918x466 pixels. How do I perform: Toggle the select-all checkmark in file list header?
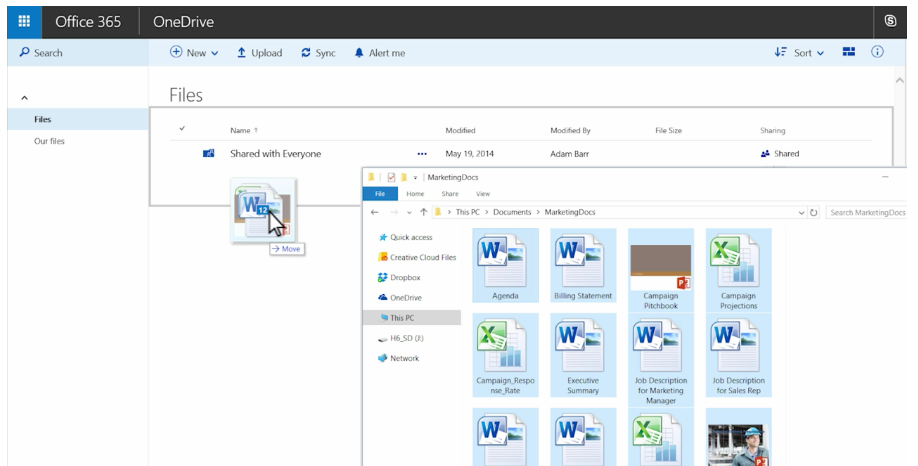(182, 128)
